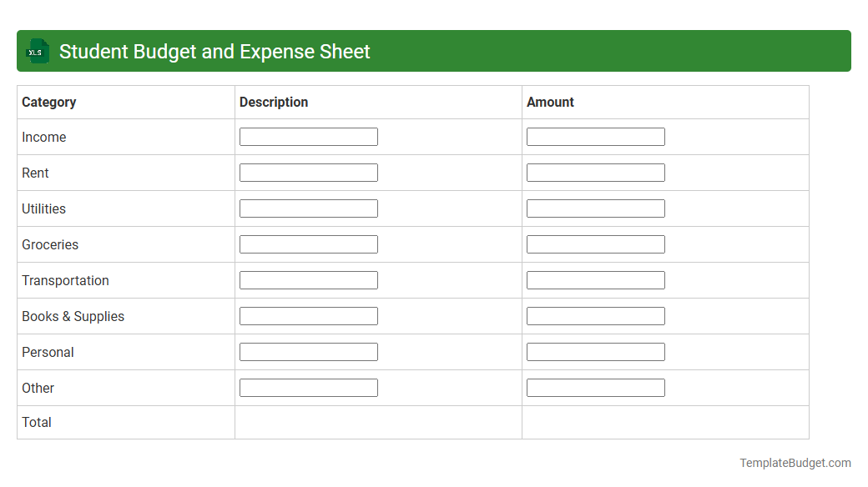
Task: Click the Other amount input box
Action: [595, 387]
